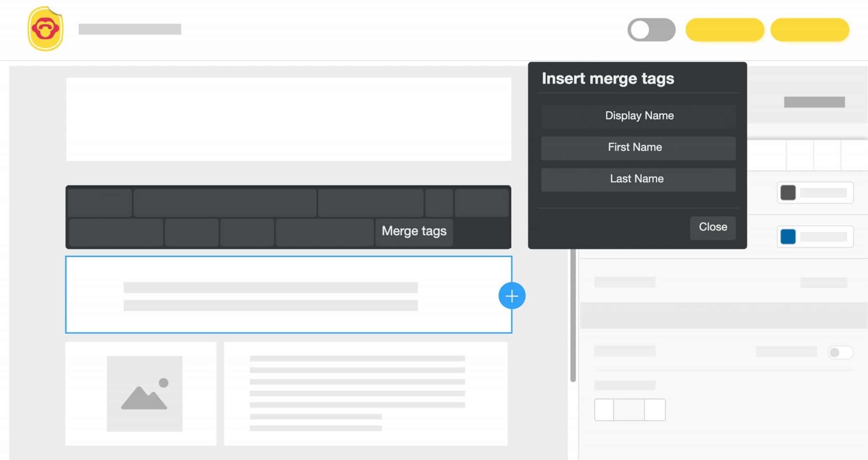Insert the First Name merge tag
This screenshot has height=460, width=868.
click(x=638, y=148)
